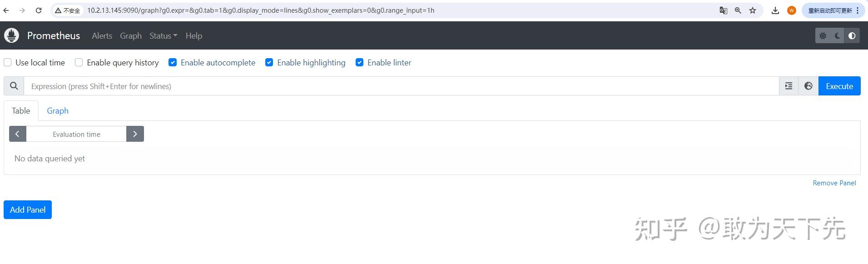Viewport: 868px width, 264px height.
Task: Open the browser three-dot menu
Action: pos(858,10)
